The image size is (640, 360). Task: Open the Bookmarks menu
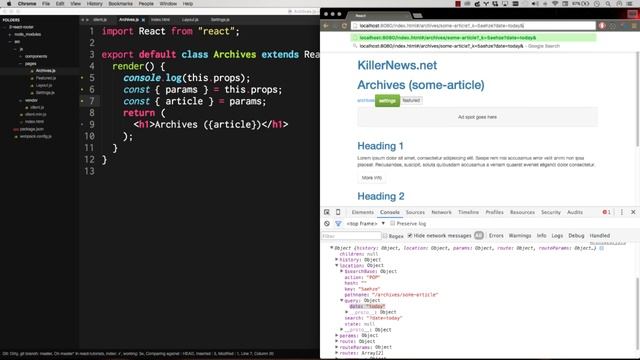coord(120,4)
